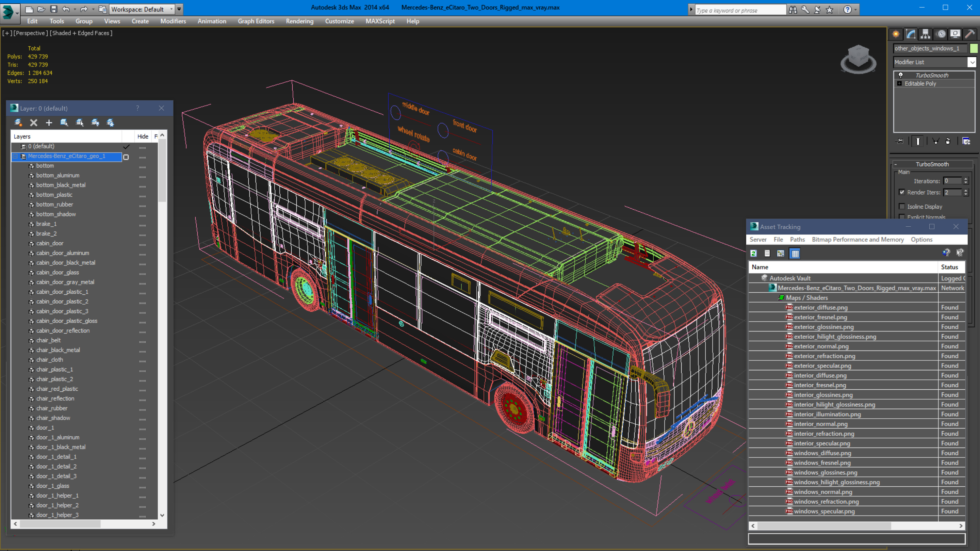Expand the search field arrow in title bar
This screenshot has width=980, height=551.
coord(691,10)
